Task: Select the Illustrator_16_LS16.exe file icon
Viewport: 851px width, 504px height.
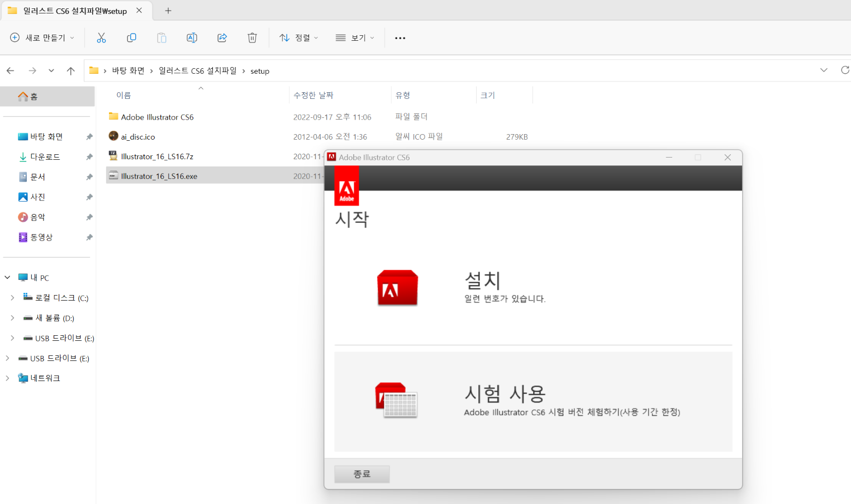Action: coord(113,175)
